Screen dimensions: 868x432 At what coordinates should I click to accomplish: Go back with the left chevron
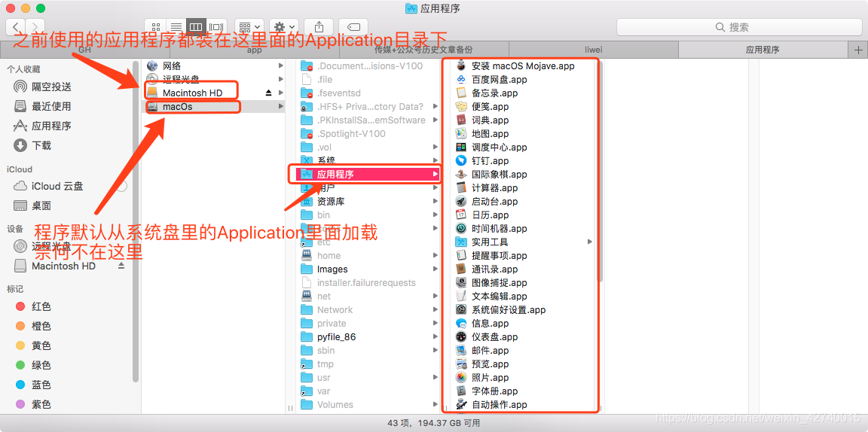point(16,26)
